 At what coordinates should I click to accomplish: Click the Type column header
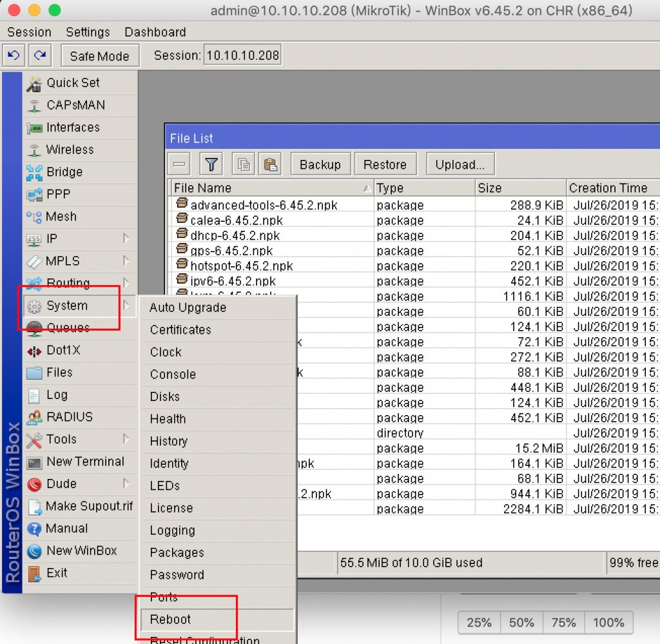tap(424, 188)
